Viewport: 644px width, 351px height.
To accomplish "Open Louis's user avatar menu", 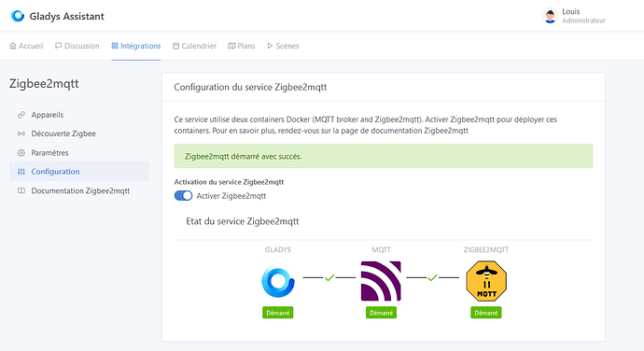I will tap(550, 16).
